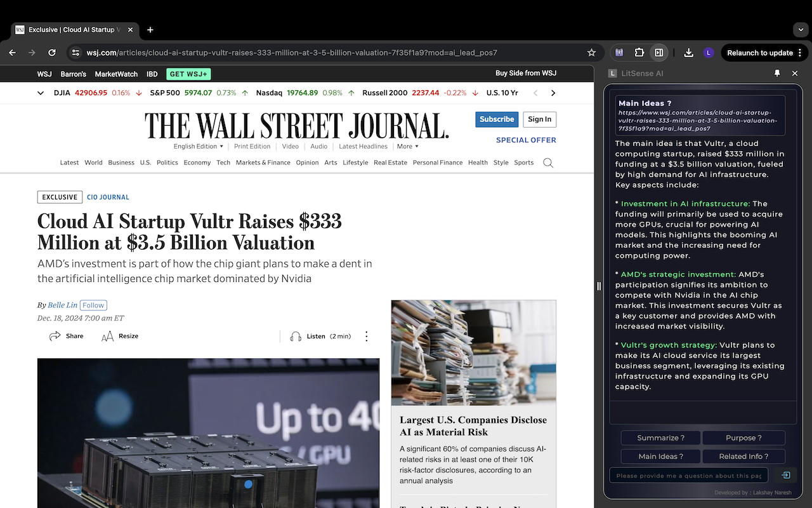This screenshot has width=812, height=508.
Task: Open the Sports navigation section
Action: 524,163
